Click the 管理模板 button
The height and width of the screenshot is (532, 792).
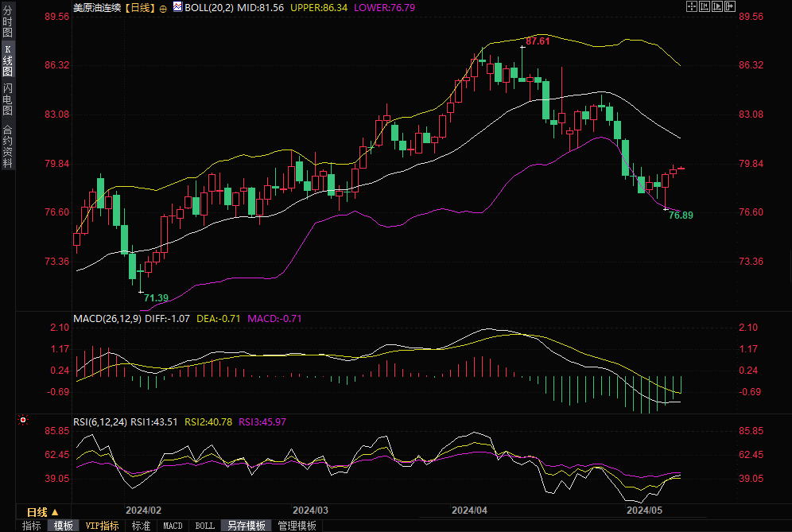pos(297,526)
